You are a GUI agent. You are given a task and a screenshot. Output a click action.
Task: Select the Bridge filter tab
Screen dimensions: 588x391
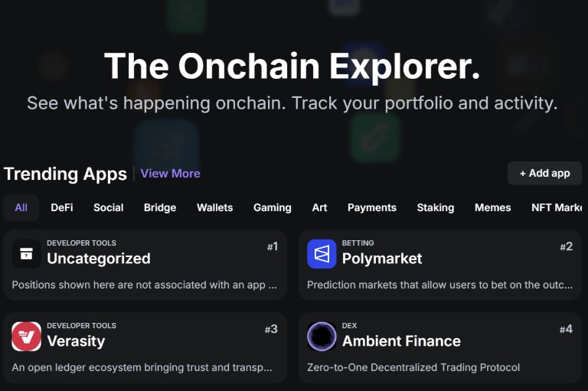pos(160,207)
